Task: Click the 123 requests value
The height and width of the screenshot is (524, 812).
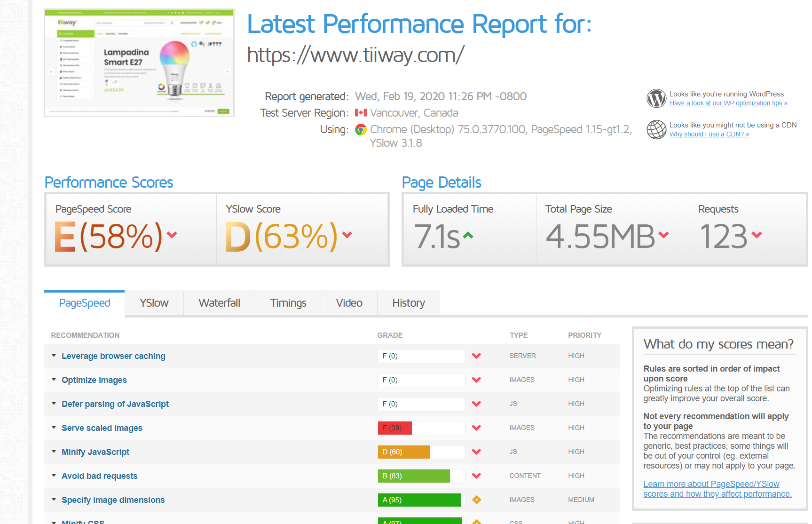Action: tap(724, 236)
